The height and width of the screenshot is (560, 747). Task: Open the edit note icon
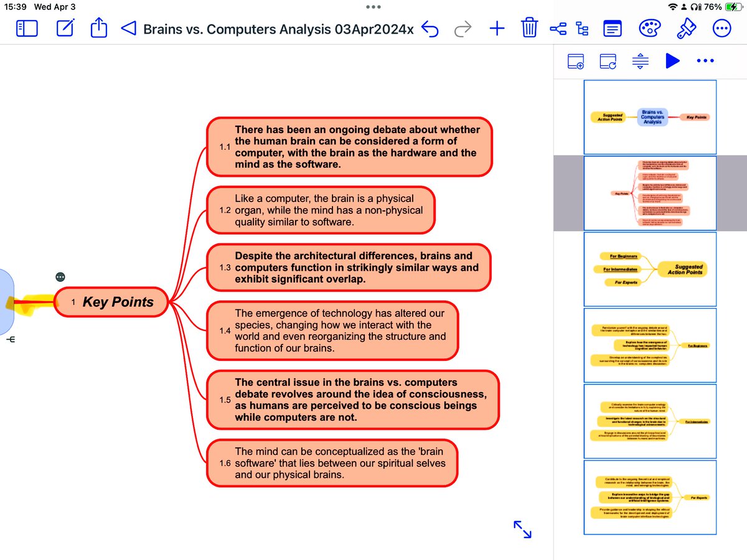point(65,29)
